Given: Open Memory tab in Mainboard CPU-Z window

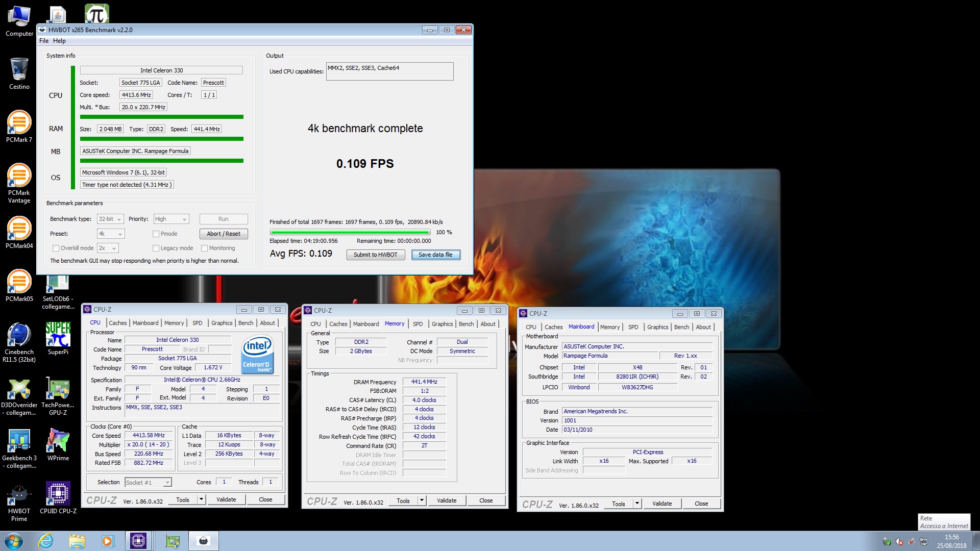Looking at the screenshot, I should click(610, 327).
